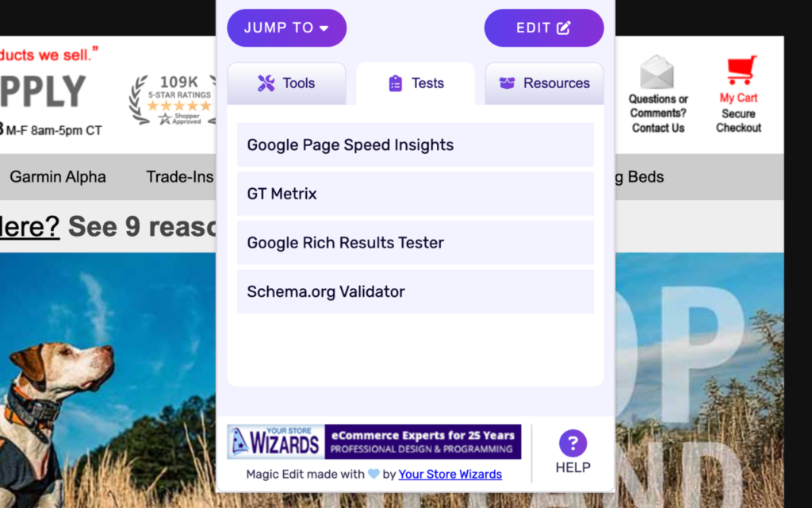Screen dimensions: 812x508
Task: Open the JUMP TO dropdown
Action: click(x=286, y=27)
